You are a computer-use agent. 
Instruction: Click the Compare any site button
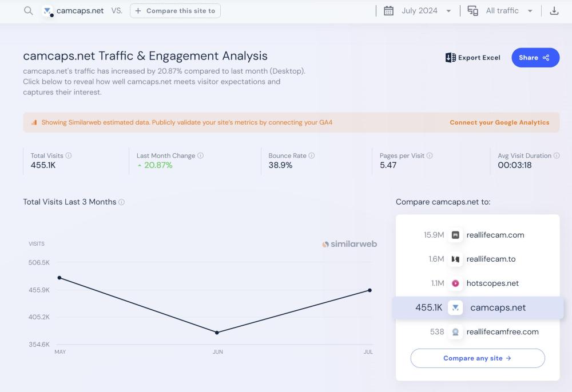(x=477, y=358)
